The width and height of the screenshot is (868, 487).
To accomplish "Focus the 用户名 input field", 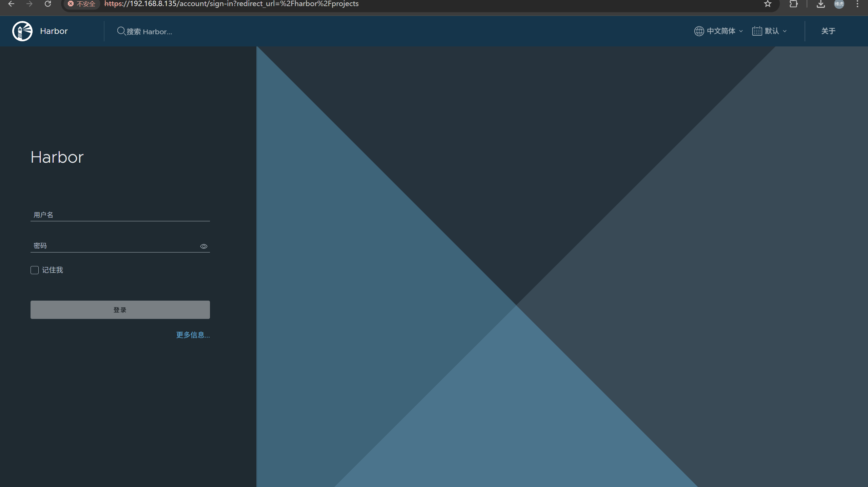I will pos(120,215).
